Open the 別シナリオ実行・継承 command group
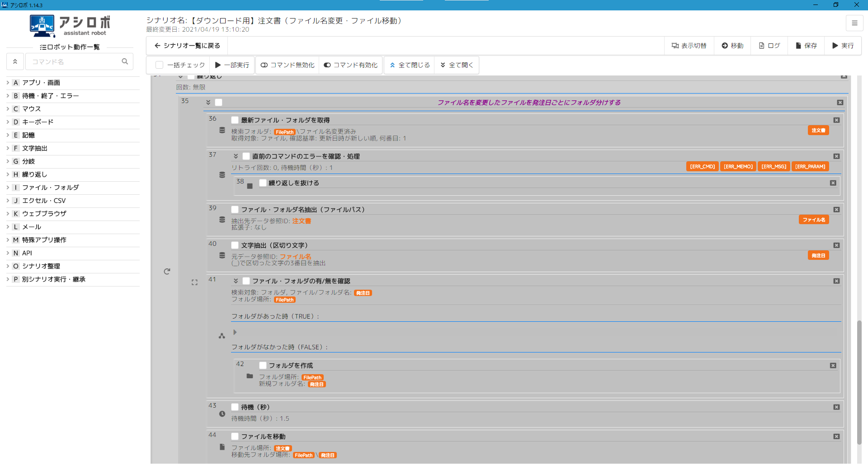Screen dimensions: 868x470 pos(73,279)
